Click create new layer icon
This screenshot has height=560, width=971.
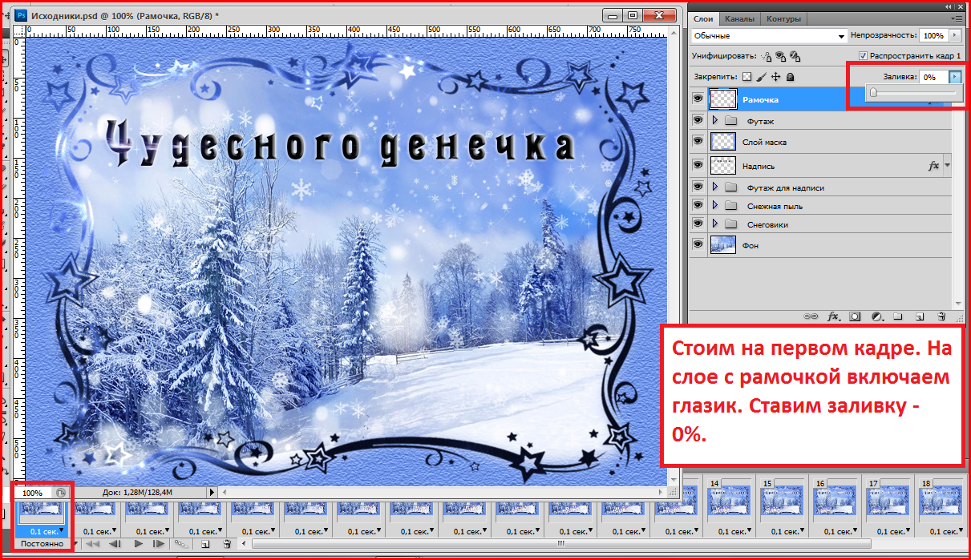[x=920, y=316]
